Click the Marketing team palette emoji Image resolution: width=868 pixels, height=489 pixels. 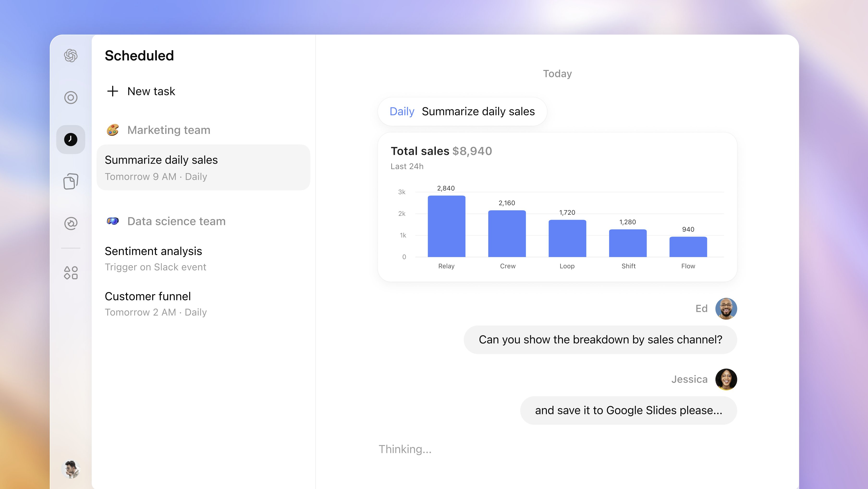coord(113,130)
